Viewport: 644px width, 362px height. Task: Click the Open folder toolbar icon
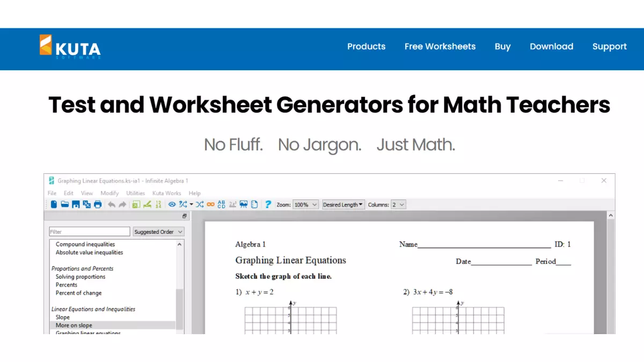click(64, 204)
